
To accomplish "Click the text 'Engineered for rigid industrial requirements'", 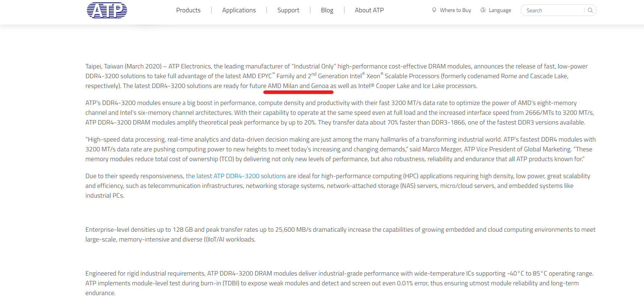I will pos(145,273).
